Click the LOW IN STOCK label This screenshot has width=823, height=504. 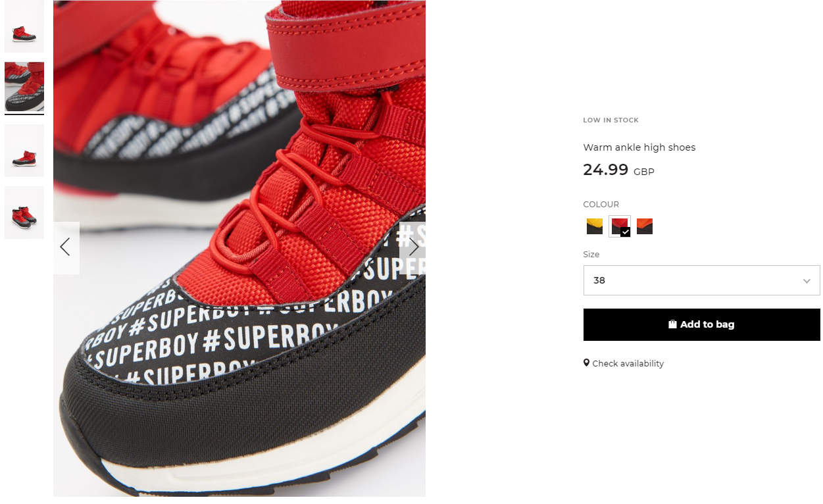(611, 120)
